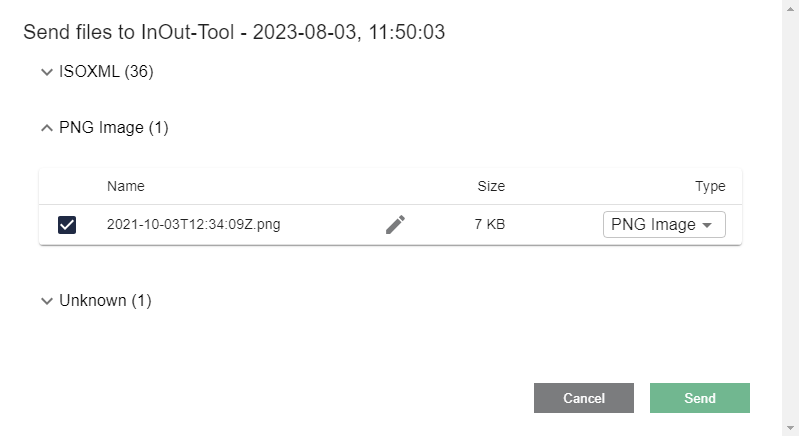Select the 2021-10-03T12:34:09Z.png file name
799x436 pixels.
click(194, 224)
